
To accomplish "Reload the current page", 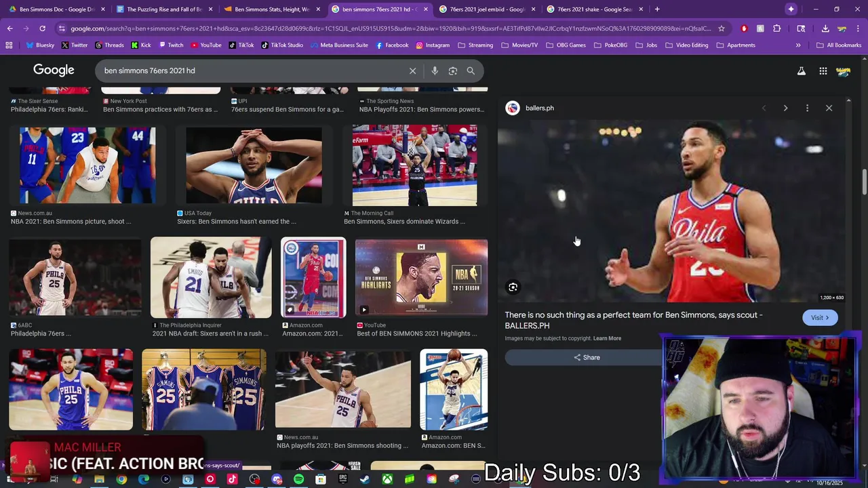I will click(42, 28).
